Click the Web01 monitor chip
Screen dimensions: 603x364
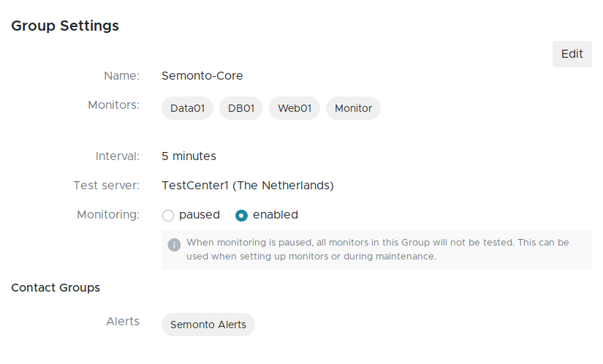[x=295, y=108]
